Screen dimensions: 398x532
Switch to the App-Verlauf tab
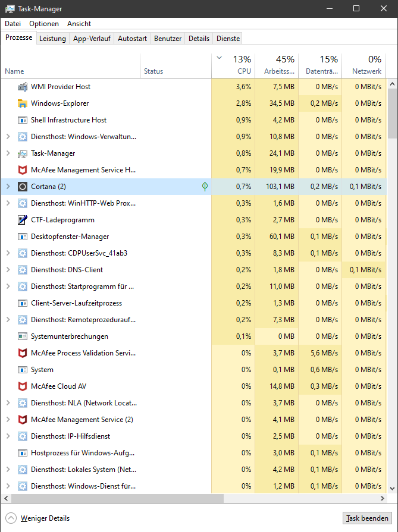tap(92, 39)
